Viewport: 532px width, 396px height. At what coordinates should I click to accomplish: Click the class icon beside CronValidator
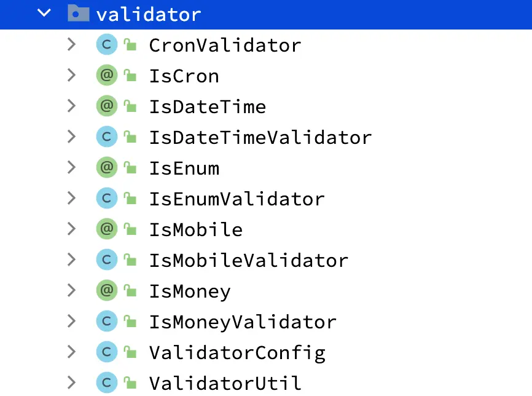106,45
